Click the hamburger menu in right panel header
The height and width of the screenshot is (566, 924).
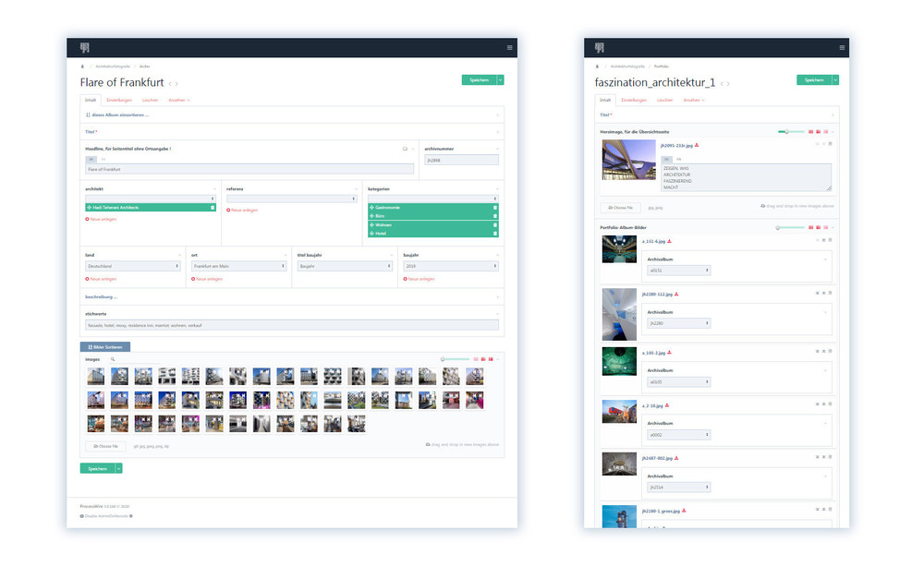click(x=841, y=47)
